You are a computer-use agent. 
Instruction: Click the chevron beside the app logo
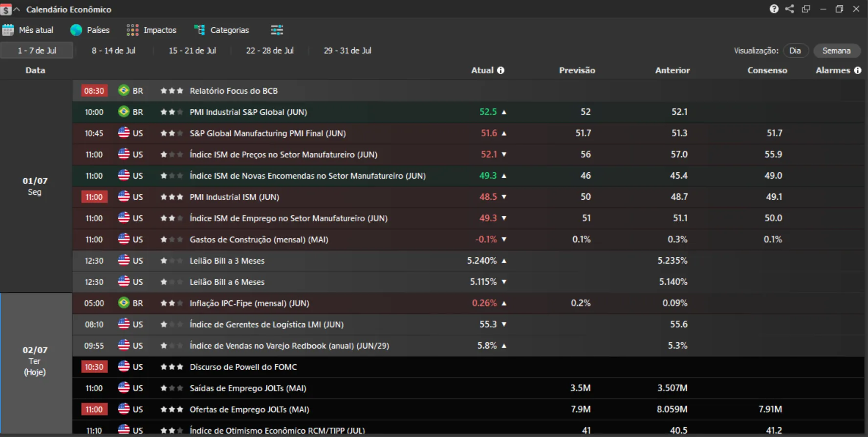(17, 9)
